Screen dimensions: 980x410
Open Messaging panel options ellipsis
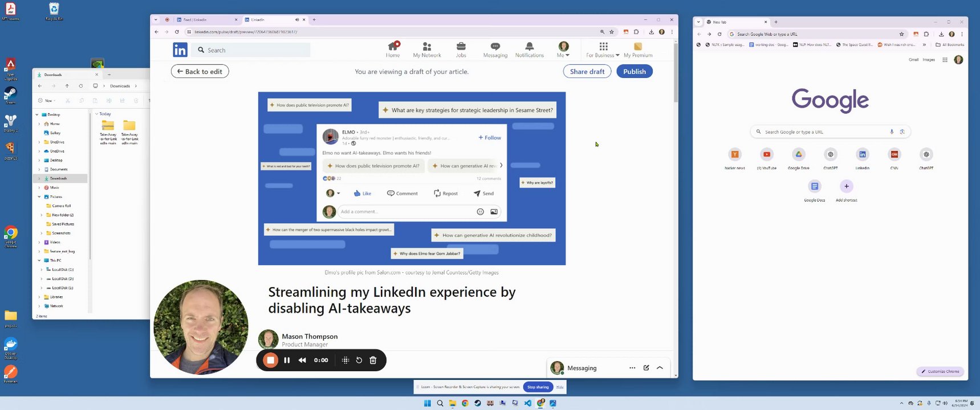click(632, 368)
